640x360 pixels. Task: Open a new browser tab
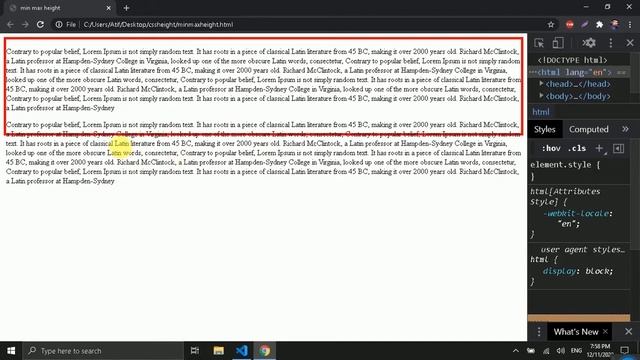pyautogui.click(x=126, y=8)
